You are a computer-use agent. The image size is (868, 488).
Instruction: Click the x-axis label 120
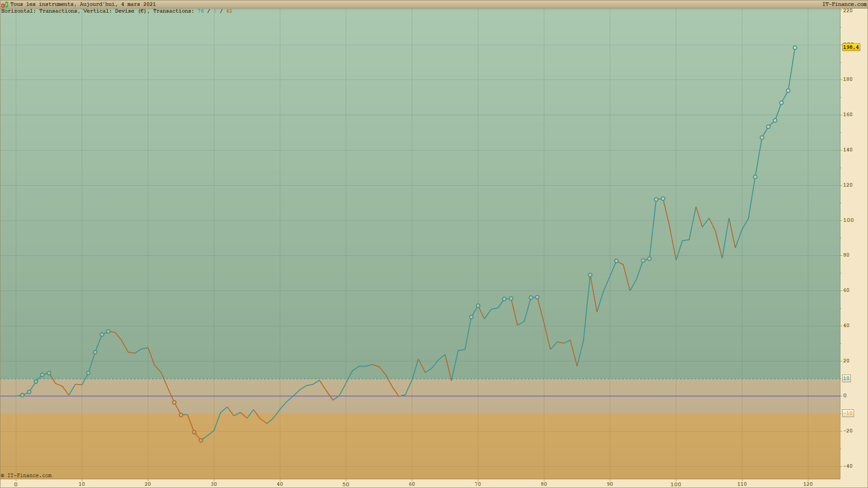point(808,484)
